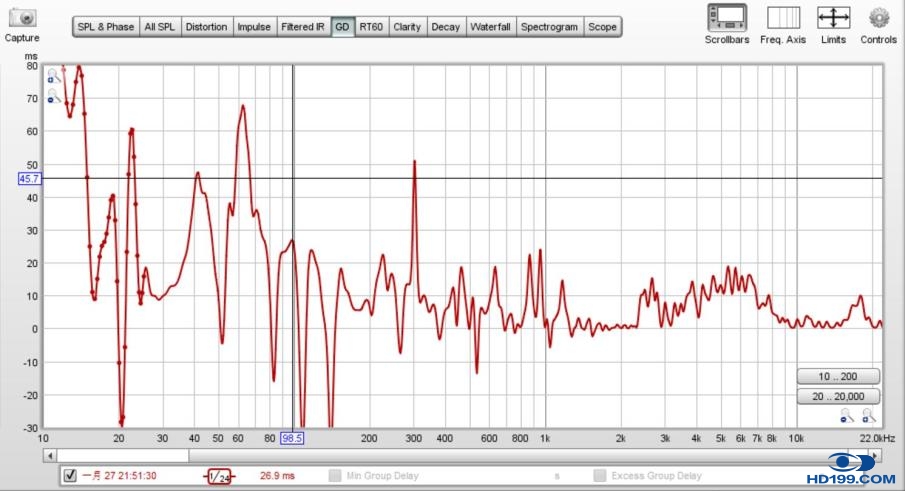Screen dimensions: 905x491
Task: Open the Scope tab
Action: pos(603,27)
